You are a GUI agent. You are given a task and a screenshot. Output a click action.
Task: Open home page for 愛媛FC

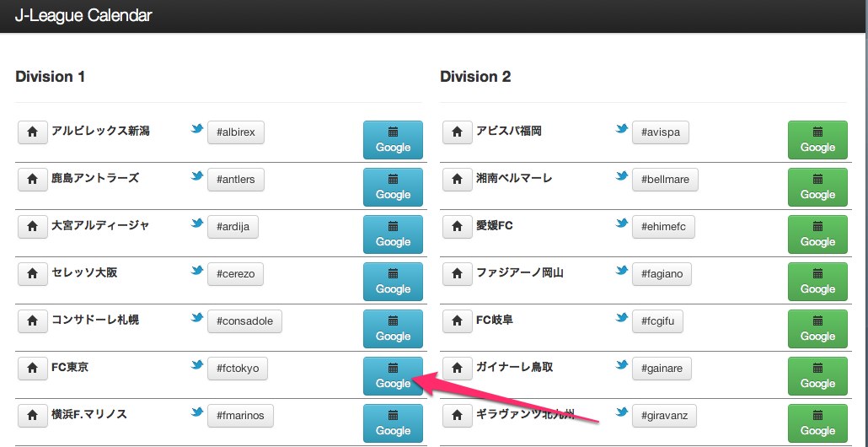pyautogui.click(x=458, y=227)
